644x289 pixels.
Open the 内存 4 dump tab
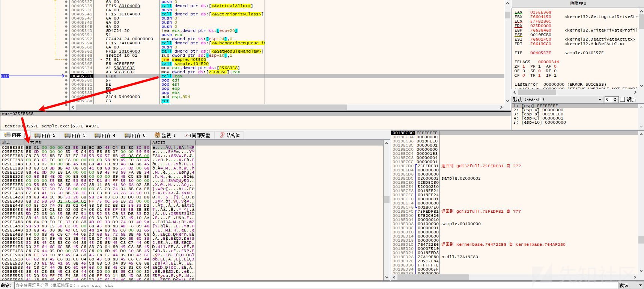[105, 135]
